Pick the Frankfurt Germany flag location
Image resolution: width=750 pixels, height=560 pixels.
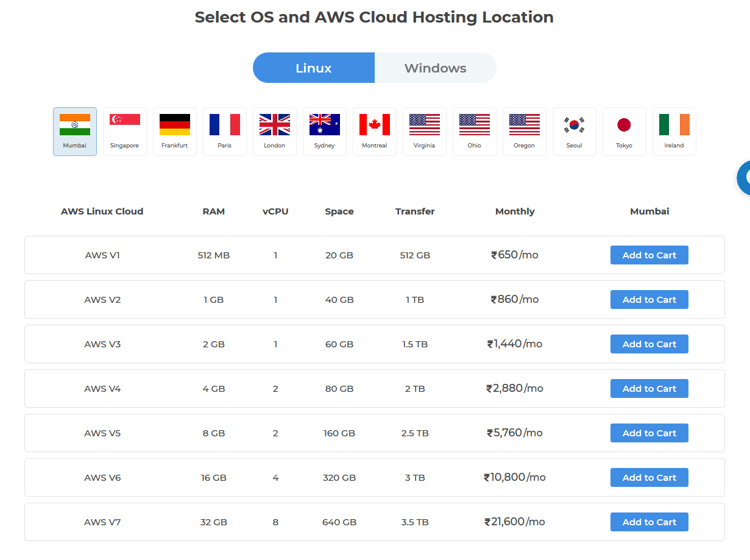click(x=175, y=132)
